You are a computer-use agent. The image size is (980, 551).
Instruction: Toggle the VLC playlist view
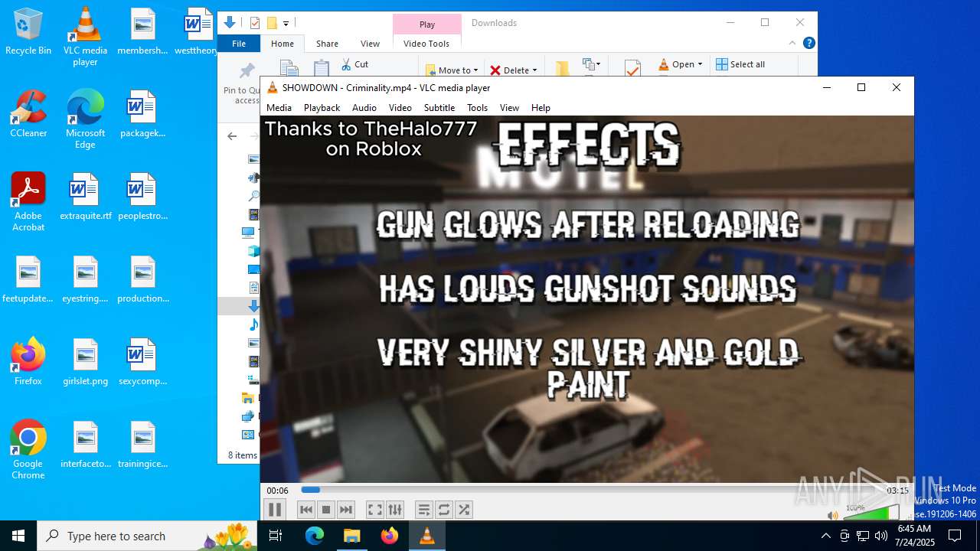point(423,510)
